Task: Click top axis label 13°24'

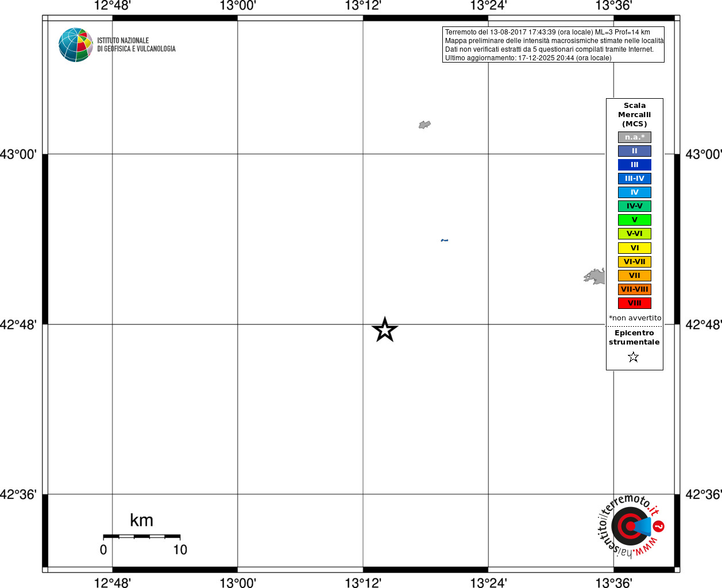Action: 488,6
